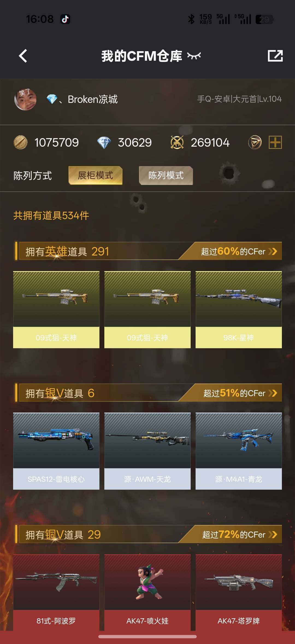This screenshot has width=295, height=644.
Task: Tap the round V-badge currency icon
Action: click(255, 143)
